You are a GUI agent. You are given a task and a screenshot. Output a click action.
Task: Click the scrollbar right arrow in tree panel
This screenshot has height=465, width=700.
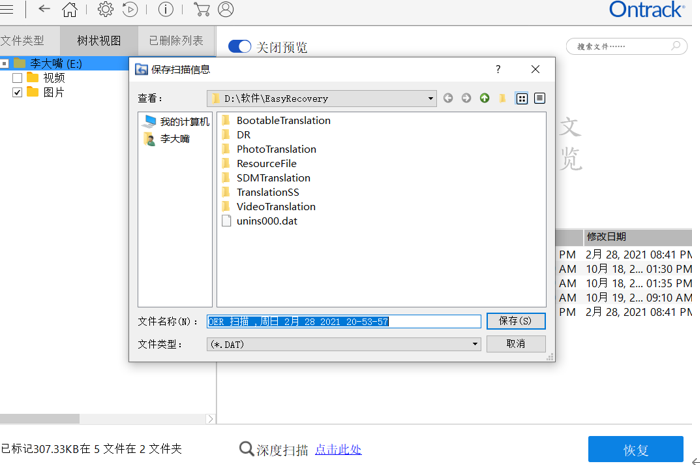click(x=211, y=419)
